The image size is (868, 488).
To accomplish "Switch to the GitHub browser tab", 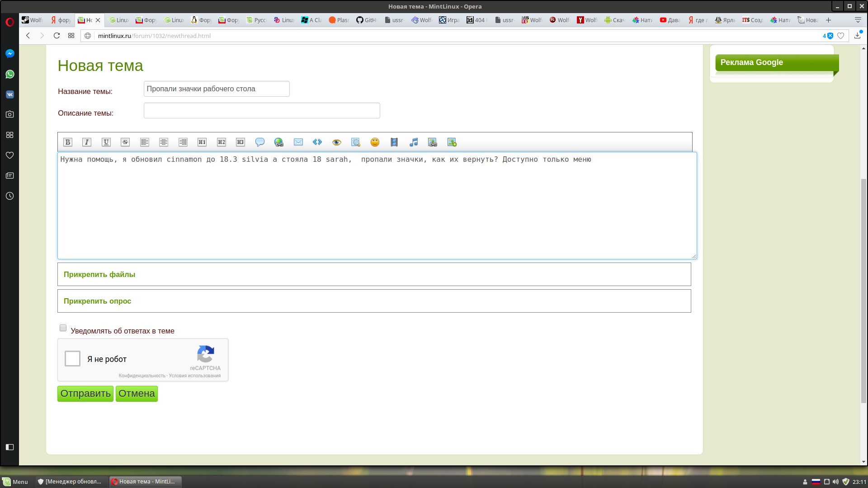I will click(x=366, y=20).
